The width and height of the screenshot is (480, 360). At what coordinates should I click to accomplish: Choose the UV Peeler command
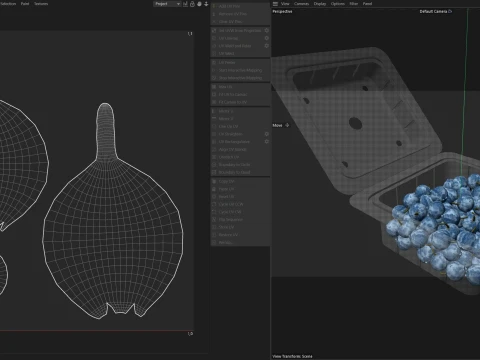click(240, 62)
